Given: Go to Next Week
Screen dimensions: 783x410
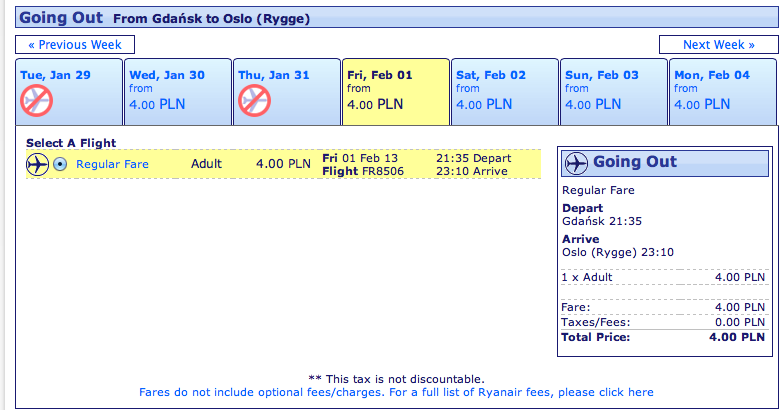Looking at the screenshot, I should [719, 44].
